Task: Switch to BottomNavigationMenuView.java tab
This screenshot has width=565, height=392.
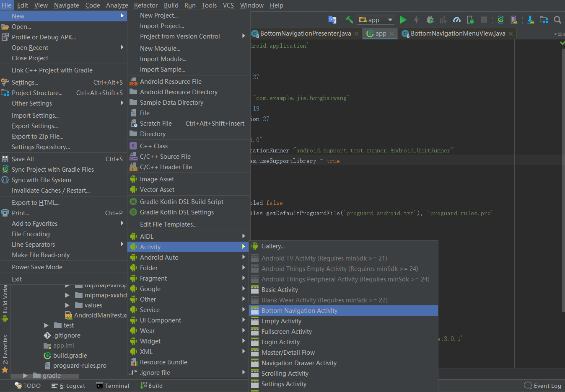Action: pyautogui.click(x=458, y=34)
